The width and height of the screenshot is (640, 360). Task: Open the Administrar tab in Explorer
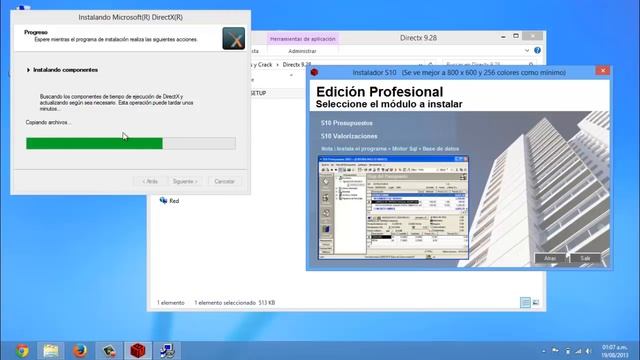click(x=302, y=51)
